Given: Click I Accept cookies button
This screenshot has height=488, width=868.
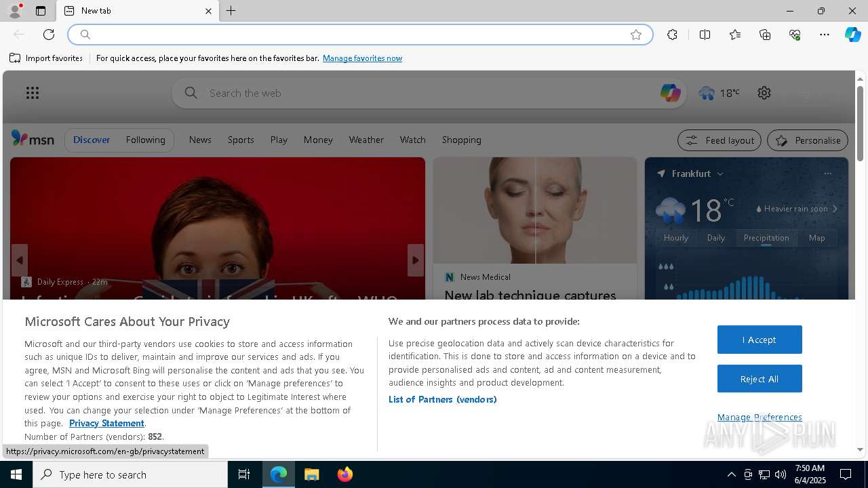Looking at the screenshot, I should click(759, 340).
